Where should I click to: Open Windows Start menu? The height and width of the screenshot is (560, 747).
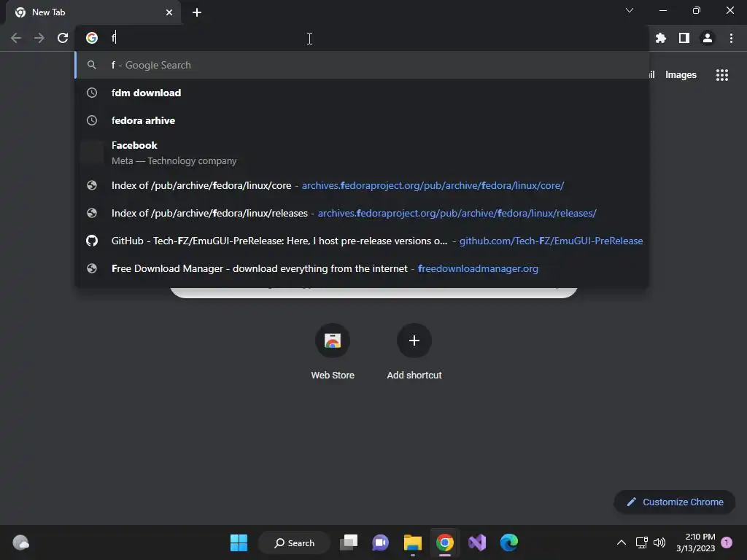(x=239, y=542)
